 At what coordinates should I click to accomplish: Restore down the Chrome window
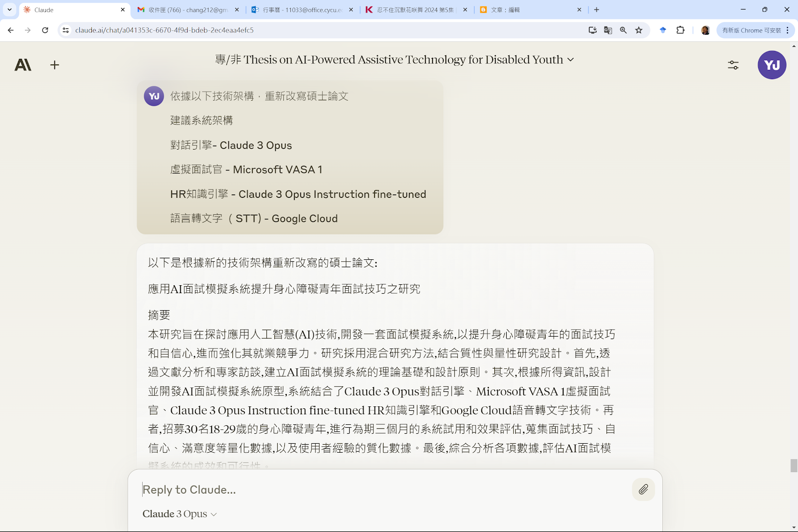tap(765, 9)
